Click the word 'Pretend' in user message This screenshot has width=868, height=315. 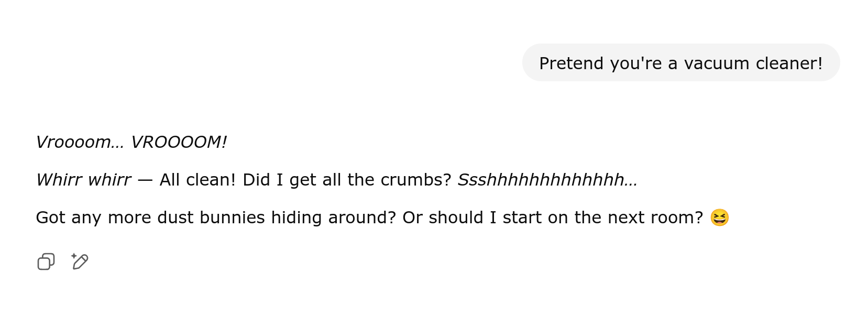572,63
